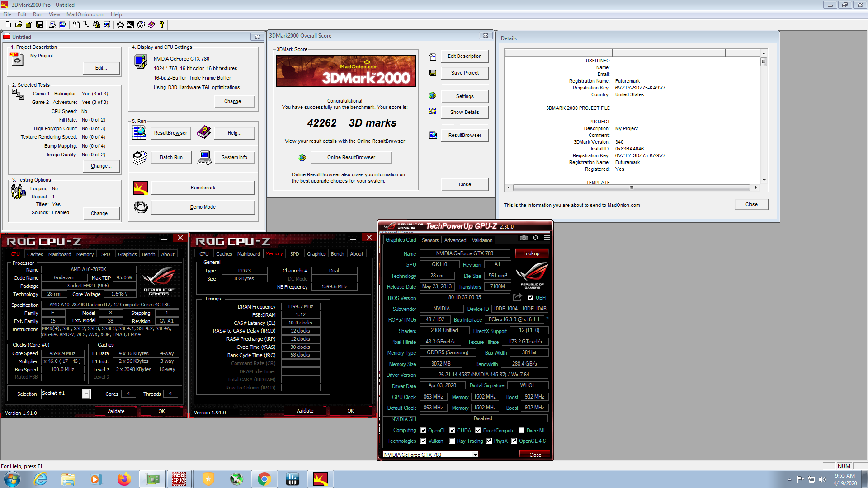This screenshot has width=868, height=488.
Task: Toggle the CUDA checkbox
Action: (x=452, y=431)
